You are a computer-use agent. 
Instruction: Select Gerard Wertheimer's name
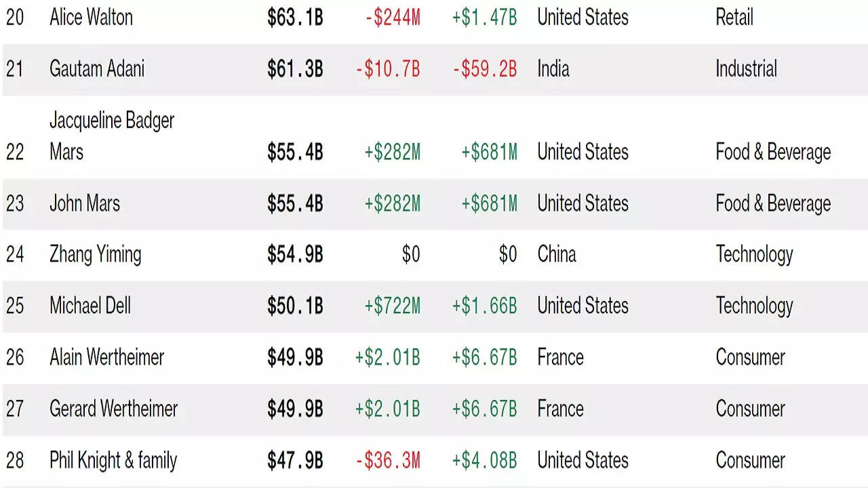(113, 409)
